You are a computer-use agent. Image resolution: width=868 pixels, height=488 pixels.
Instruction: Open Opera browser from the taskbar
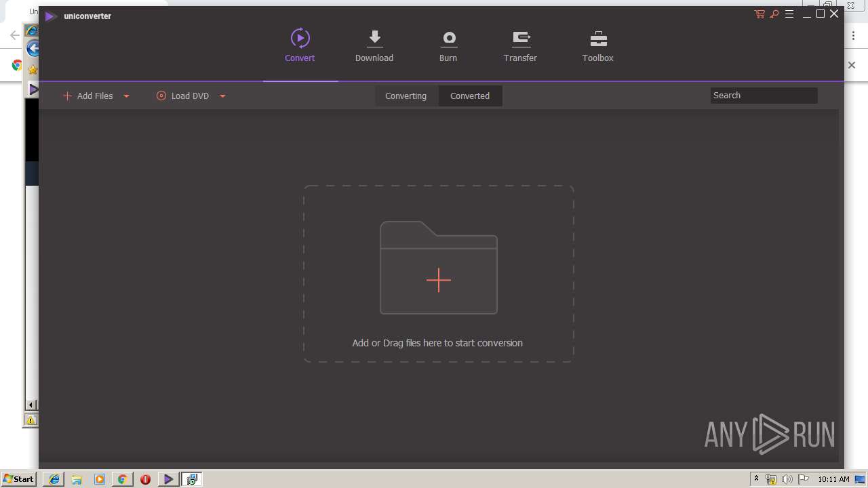click(x=145, y=479)
